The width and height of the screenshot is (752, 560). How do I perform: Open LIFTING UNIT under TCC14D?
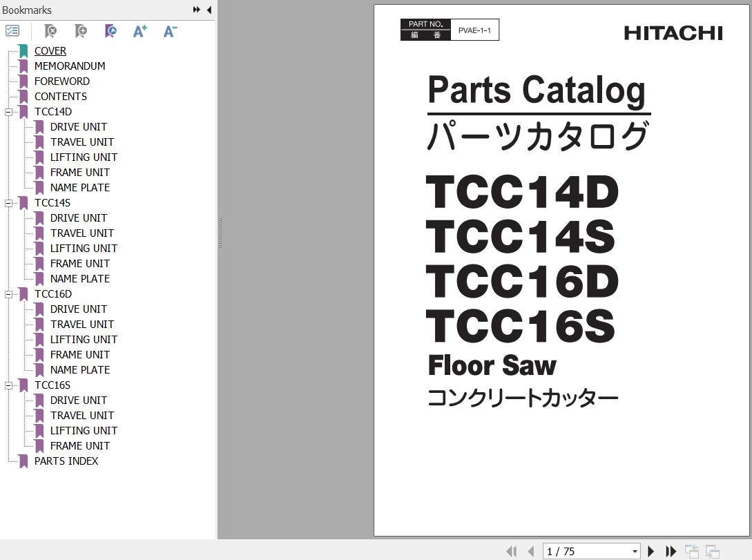pos(84,157)
